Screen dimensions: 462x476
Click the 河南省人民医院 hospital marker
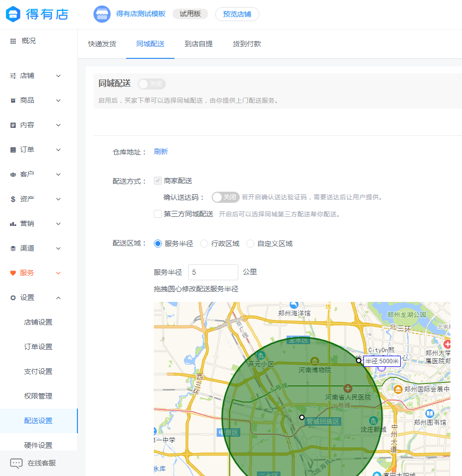point(348,388)
